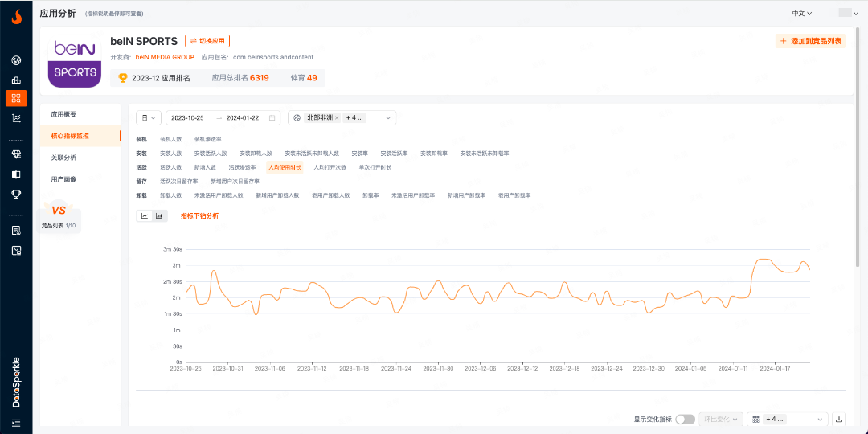The width and height of the screenshot is (868, 434).
Task: Switch chart to bar view icon
Action: (x=159, y=215)
